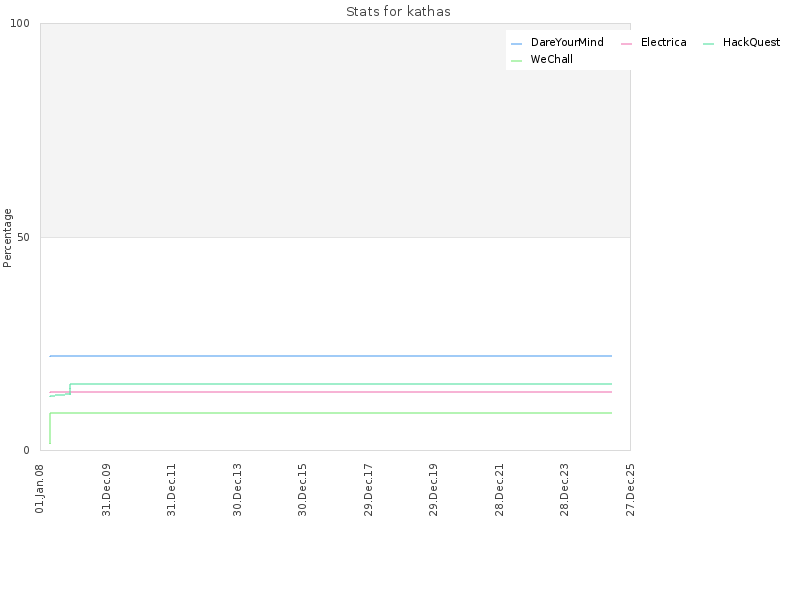This screenshot has height=600, width=800.
Task: Click the Percentage axis label
Action: coord(7,238)
